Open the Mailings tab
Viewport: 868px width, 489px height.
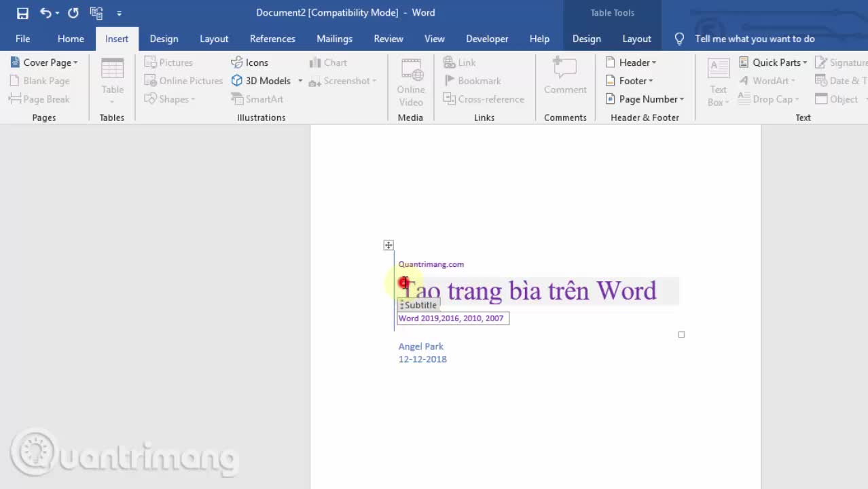334,39
